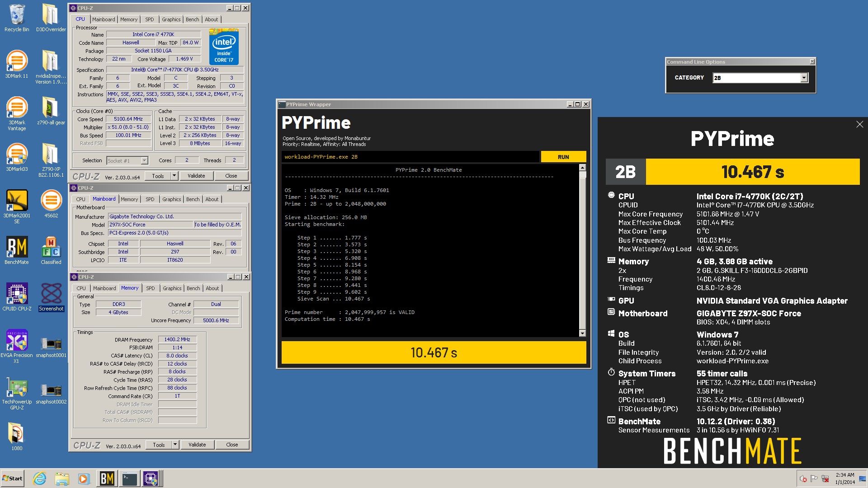The height and width of the screenshot is (488, 868).
Task: Click the Z97X-SOC Force model field
Action: [x=151, y=225]
